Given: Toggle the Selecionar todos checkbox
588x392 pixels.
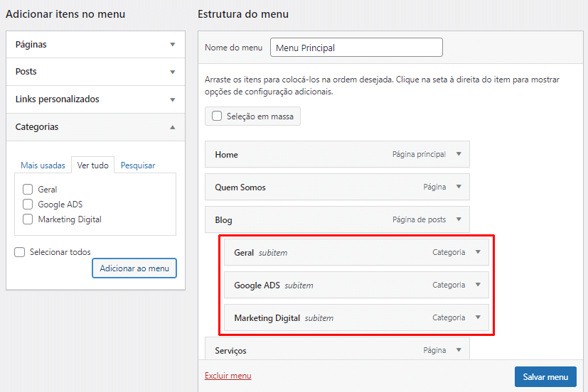Looking at the screenshot, I should pyautogui.click(x=20, y=252).
